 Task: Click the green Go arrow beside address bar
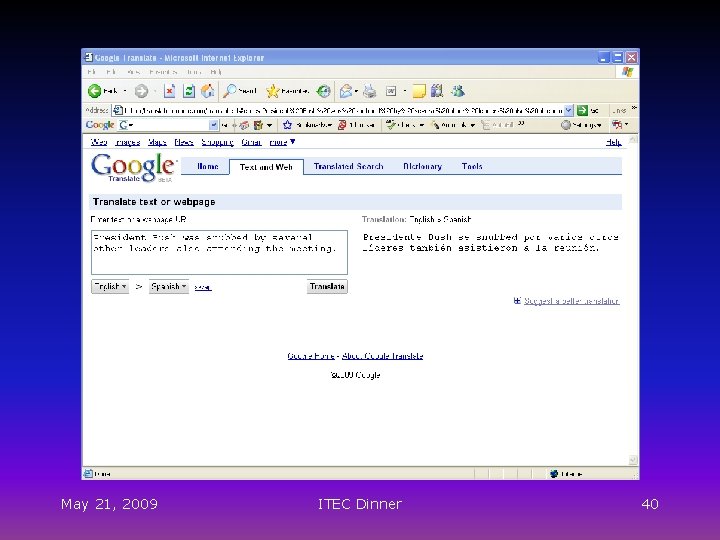coord(582,110)
